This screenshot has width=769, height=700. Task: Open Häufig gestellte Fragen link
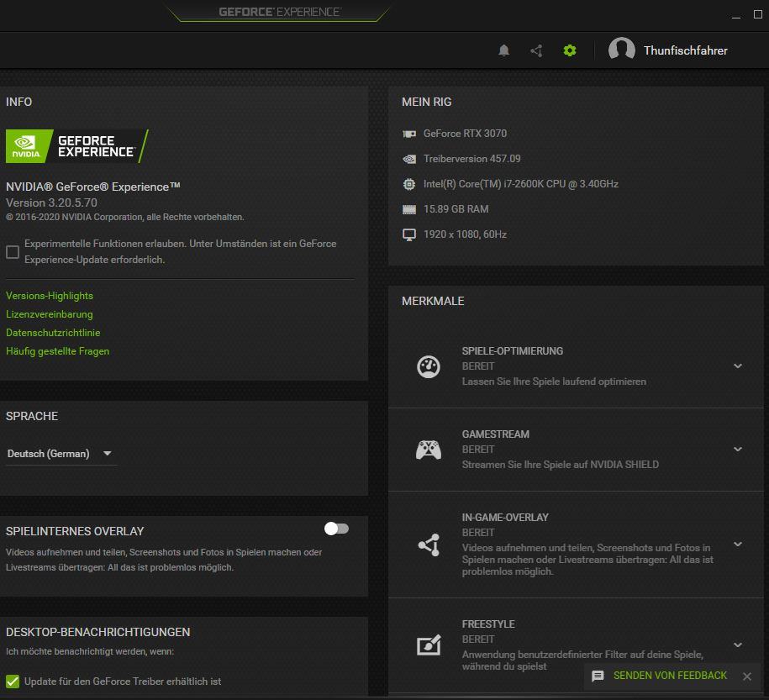(57, 351)
